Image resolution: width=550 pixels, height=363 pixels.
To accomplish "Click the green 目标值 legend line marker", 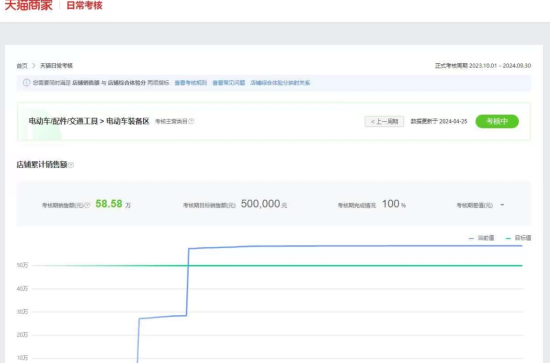I will (x=508, y=238).
